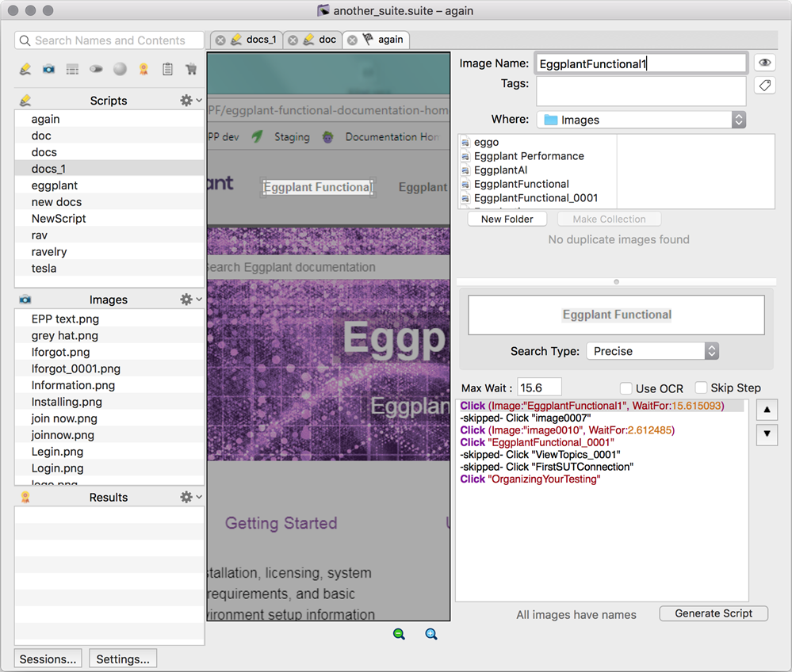
Task: Click the Max Wait value field
Action: (x=539, y=388)
